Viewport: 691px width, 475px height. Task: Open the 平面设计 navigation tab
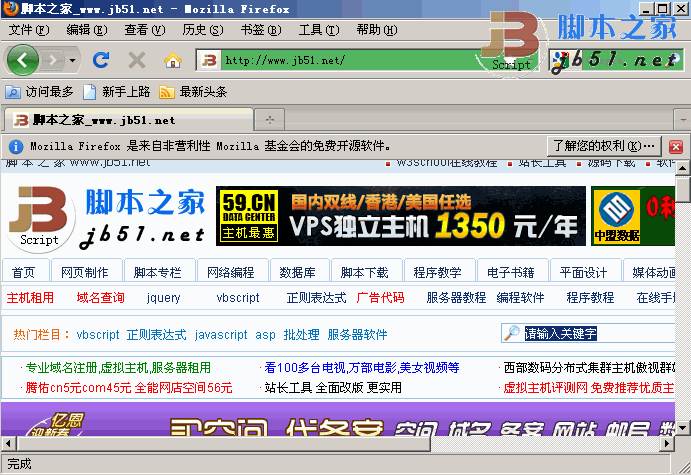click(584, 271)
